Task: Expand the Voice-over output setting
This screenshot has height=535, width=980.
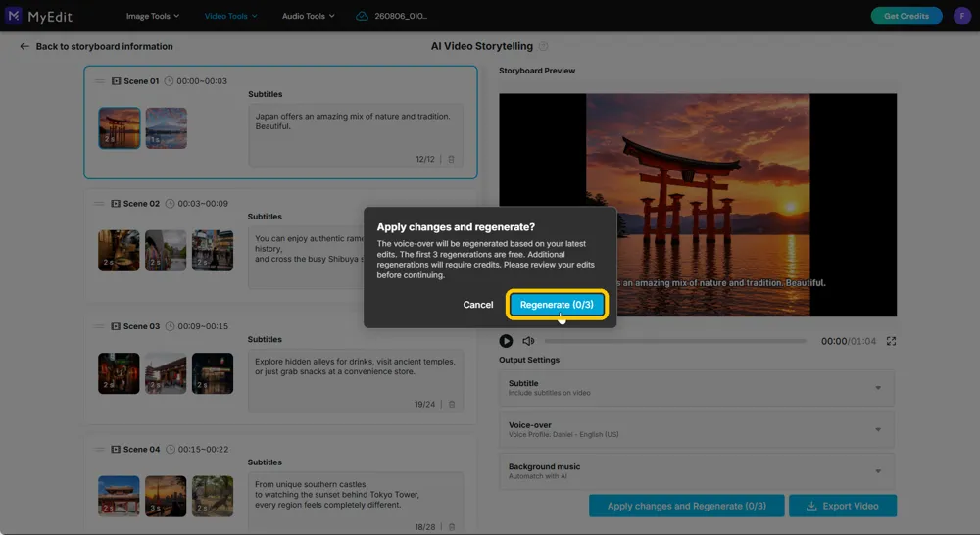Action: click(x=697, y=429)
